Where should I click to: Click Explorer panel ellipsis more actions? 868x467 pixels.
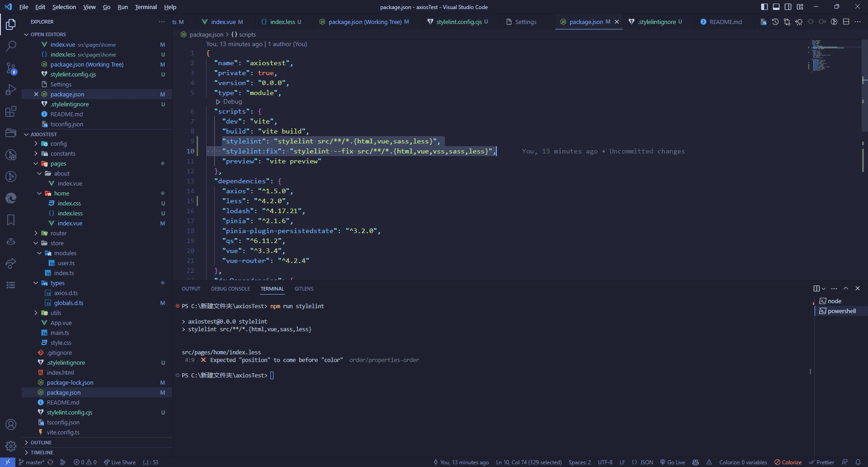click(x=162, y=22)
